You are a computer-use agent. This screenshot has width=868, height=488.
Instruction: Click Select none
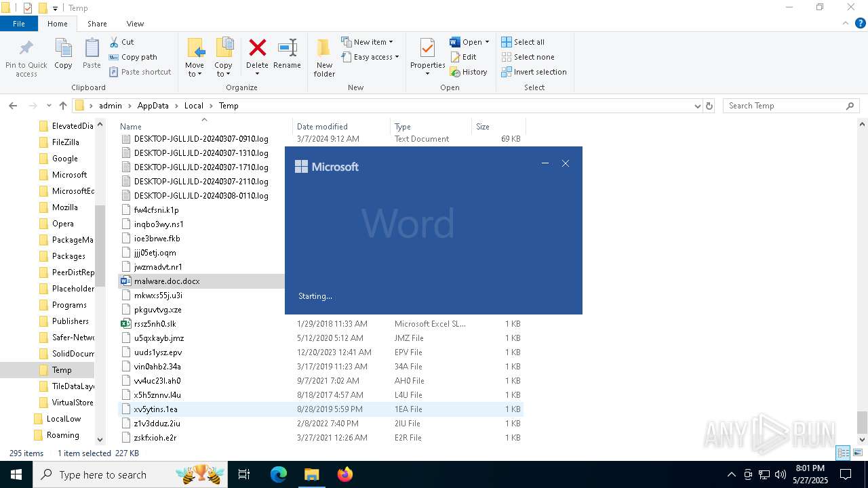[528, 57]
